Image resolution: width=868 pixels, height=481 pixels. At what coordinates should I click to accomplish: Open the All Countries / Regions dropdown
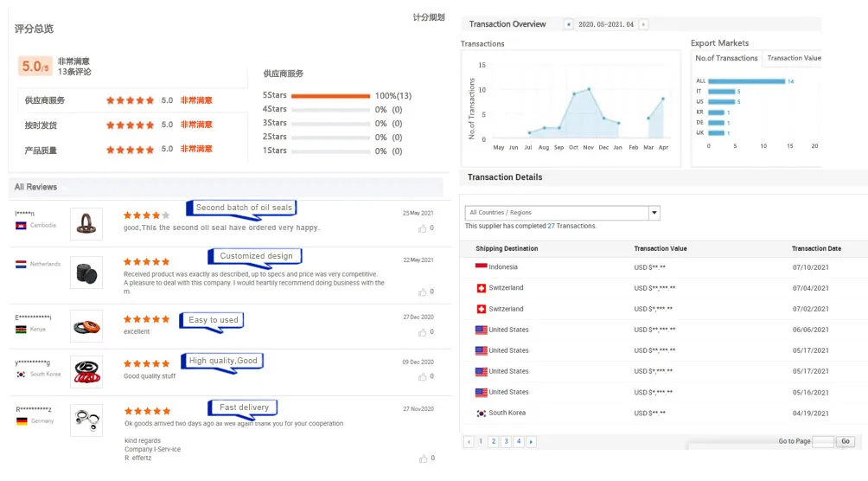654,213
